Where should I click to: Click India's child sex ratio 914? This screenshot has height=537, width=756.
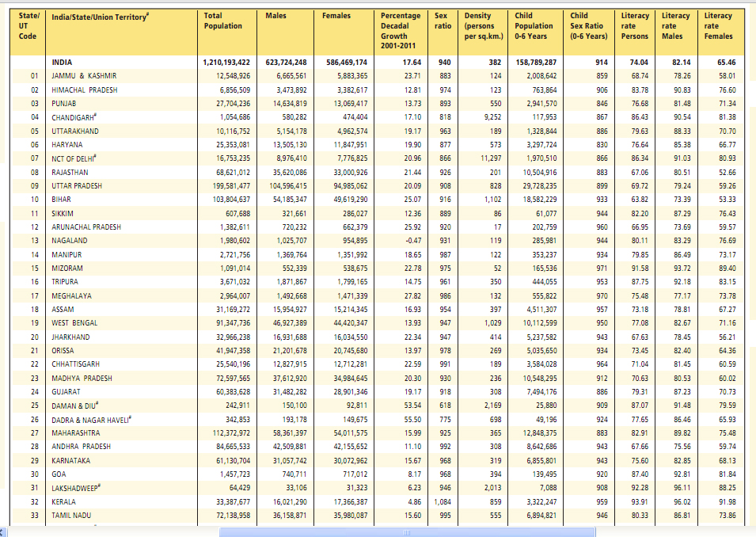(601, 63)
